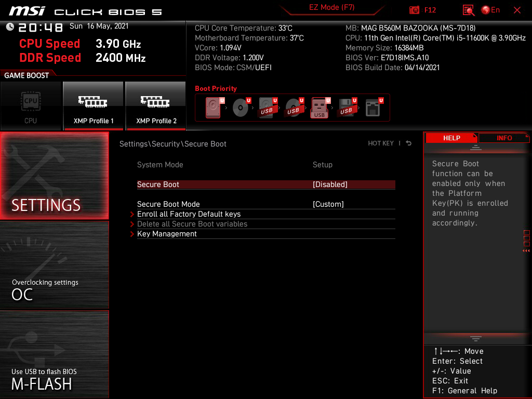532x399 pixels.
Task: Select the USB floppy boot device icon
Action: coord(347,108)
